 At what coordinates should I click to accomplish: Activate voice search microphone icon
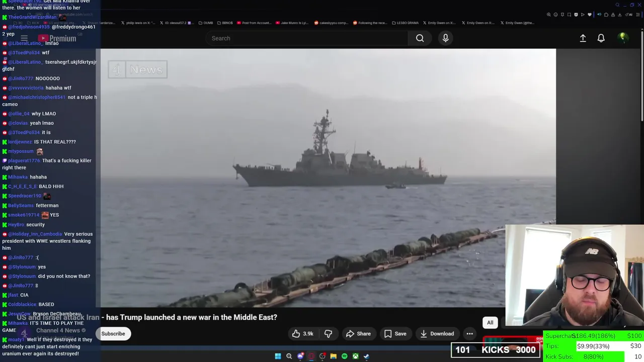[445, 38]
